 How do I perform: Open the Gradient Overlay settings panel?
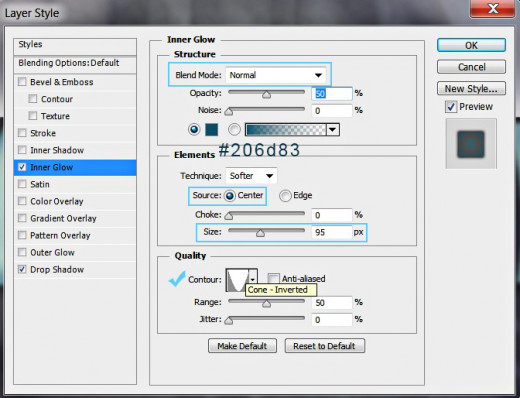(x=63, y=218)
